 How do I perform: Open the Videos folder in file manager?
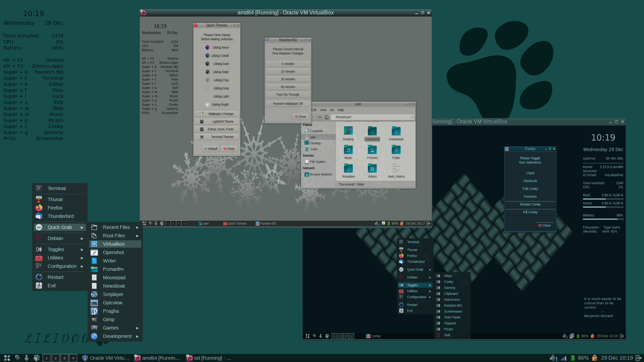(x=372, y=171)
